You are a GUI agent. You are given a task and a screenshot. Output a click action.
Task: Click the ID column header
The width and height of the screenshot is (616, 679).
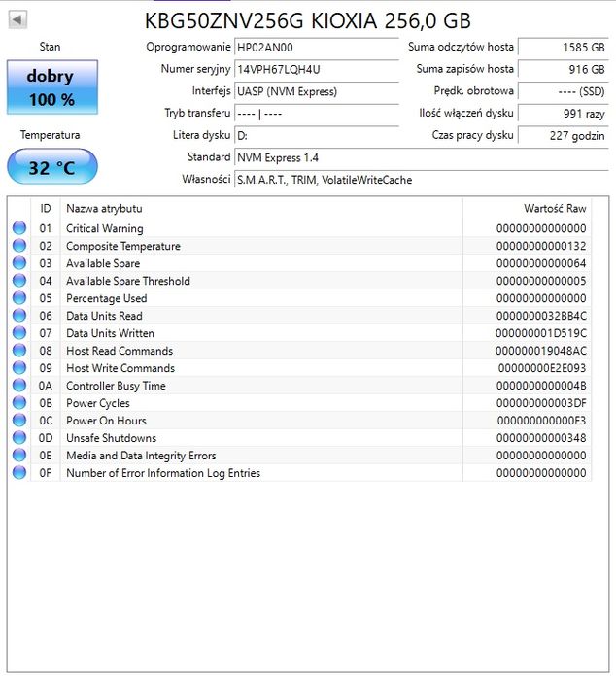pyautogui.click(x=46, y=208)
